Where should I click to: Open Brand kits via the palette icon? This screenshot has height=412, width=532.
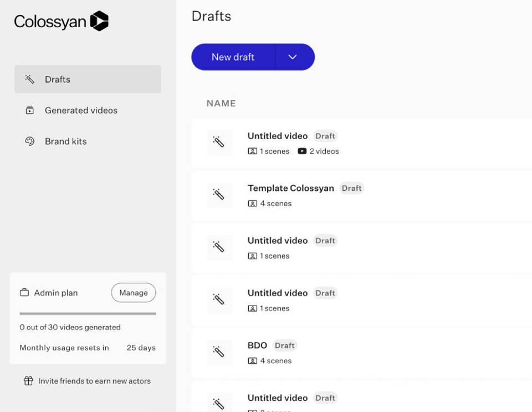30,141
